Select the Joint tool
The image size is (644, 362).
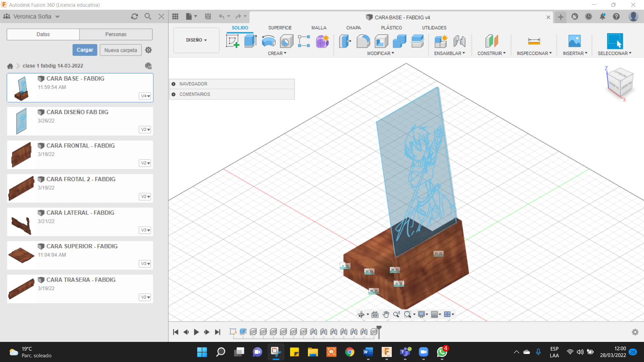coord(459,41)
